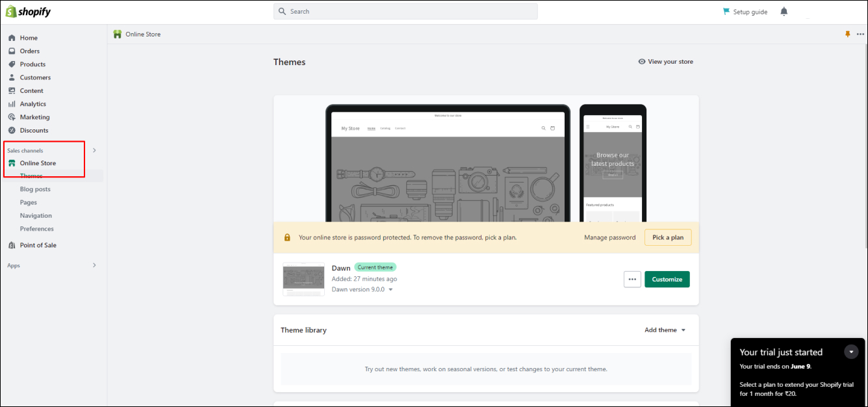
Task: Click the mobile theme preview image
Action: point(613,163)
